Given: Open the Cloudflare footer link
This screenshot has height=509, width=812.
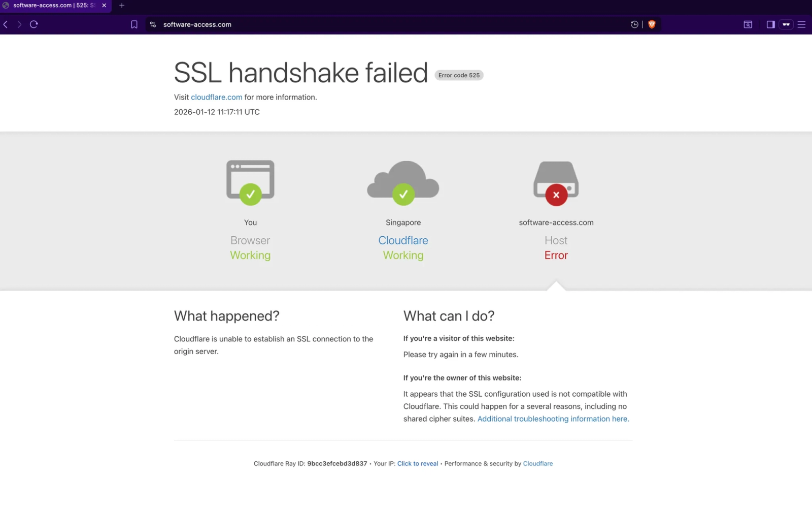Looking at the screenshot, I should tap(537, 463).
